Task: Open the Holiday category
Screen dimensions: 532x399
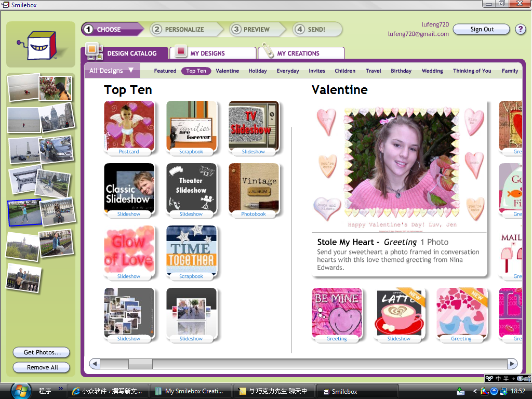Action: coord(258,71)
